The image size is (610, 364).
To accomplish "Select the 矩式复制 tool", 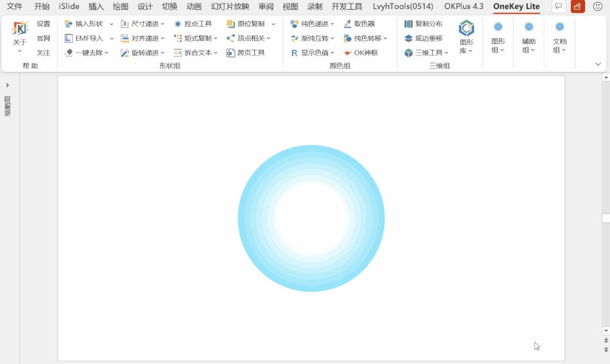I will pyautogui.click(x=195, y=38).
